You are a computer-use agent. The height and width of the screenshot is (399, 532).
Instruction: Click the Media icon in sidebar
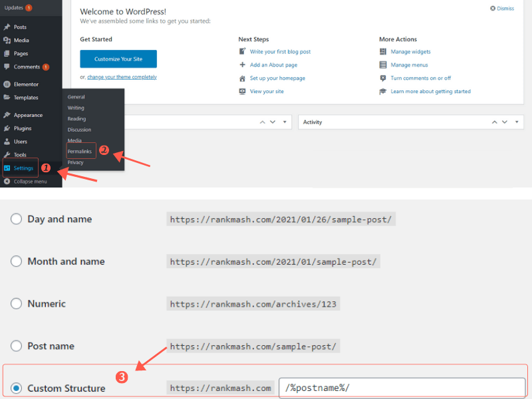point(7,40)
